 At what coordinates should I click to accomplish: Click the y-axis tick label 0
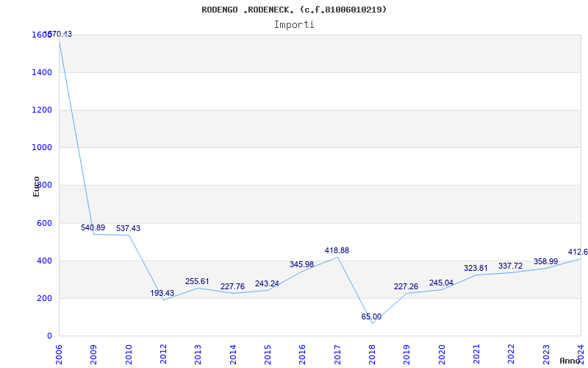coord(49,336)
